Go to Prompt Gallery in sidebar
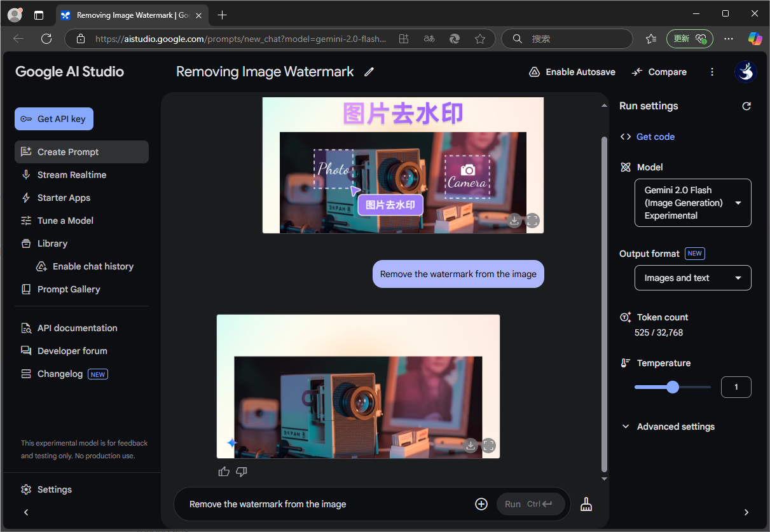770x532 pixels. tap(69, 289)
